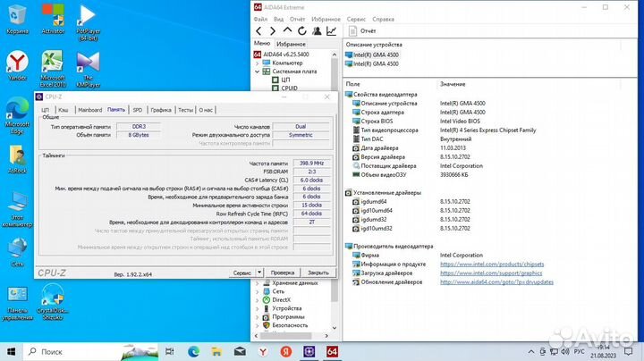Switch to AIDA64 in the taskbar
The height and width of the screenshot is (361, 644).
pyautogui.click(x=332, y=351)
